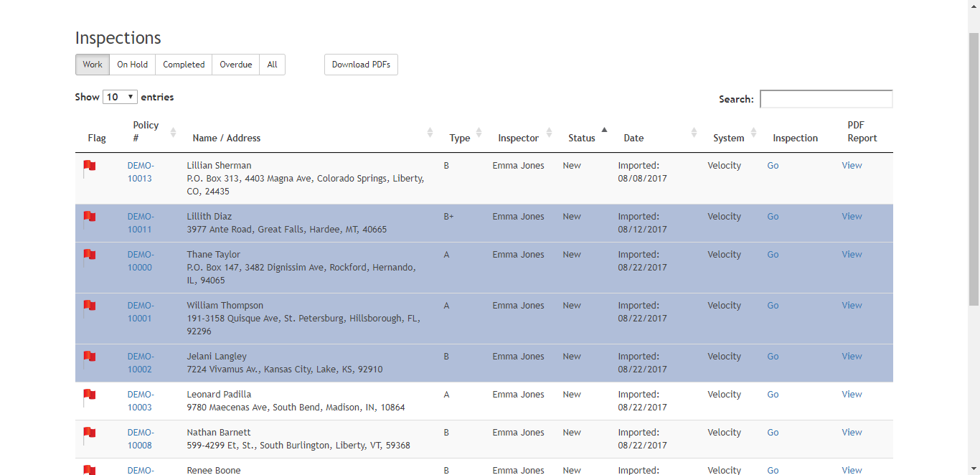Click the red flag for Lillith Diaz
The width and height of the screenshot is (980, 475).
coord(89,218)
